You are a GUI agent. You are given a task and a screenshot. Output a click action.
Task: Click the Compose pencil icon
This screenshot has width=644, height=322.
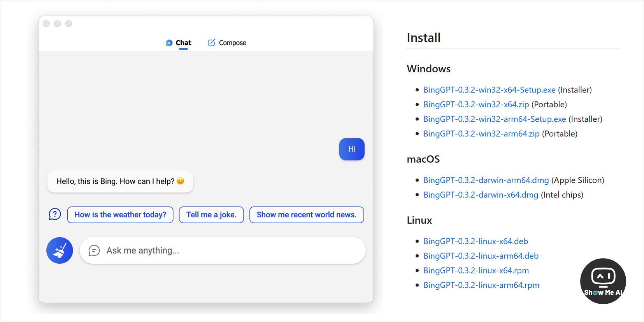coord(211,43)
